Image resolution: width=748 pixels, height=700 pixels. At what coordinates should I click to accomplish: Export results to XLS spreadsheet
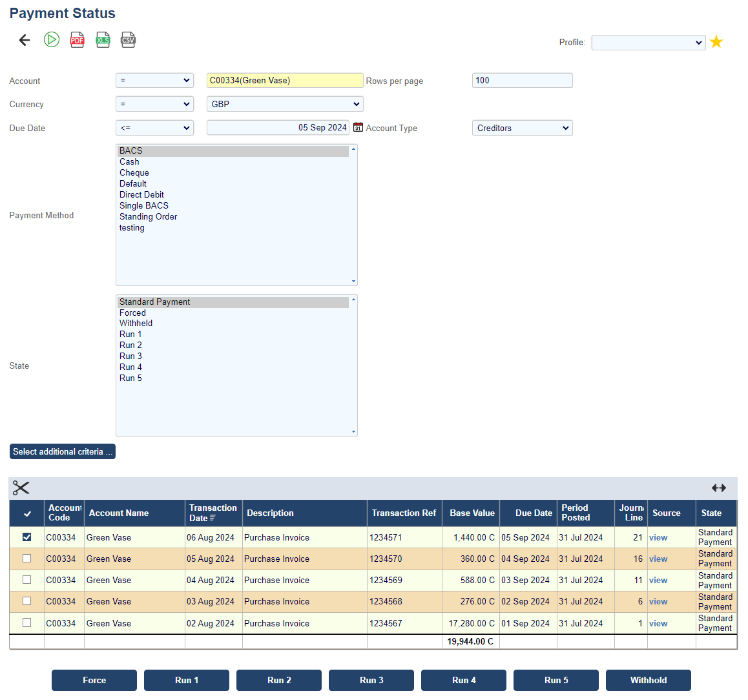tap(103, 40)
